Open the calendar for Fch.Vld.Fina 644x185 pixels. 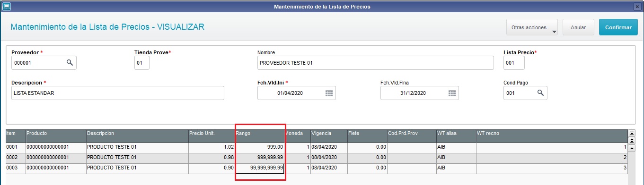(452, 93)
